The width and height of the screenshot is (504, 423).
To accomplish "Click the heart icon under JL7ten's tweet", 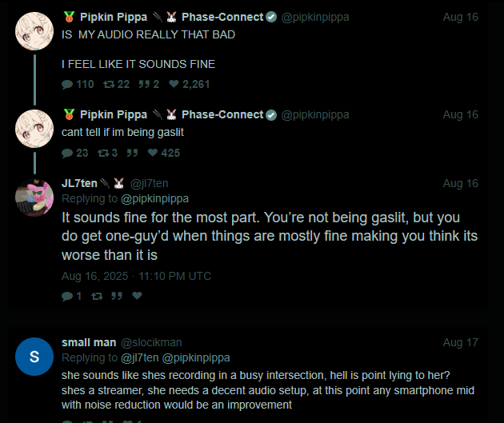I will point(137,296).
